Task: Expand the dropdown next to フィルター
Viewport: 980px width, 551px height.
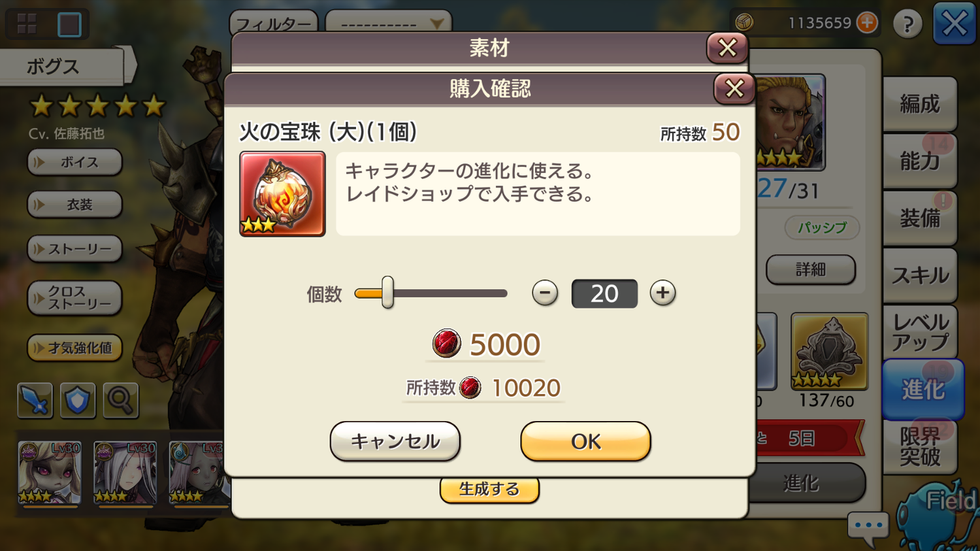Action: pos(388,24)
